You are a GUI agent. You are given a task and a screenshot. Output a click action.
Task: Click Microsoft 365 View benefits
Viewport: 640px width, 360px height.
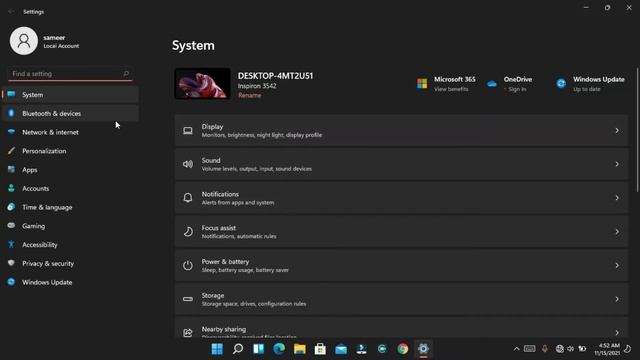coord(451,89)
